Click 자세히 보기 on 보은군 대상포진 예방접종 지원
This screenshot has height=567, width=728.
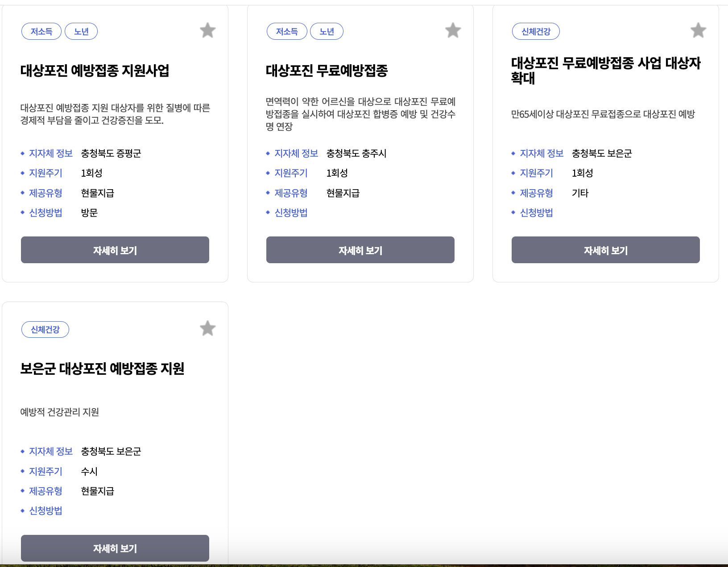[115, 548]
